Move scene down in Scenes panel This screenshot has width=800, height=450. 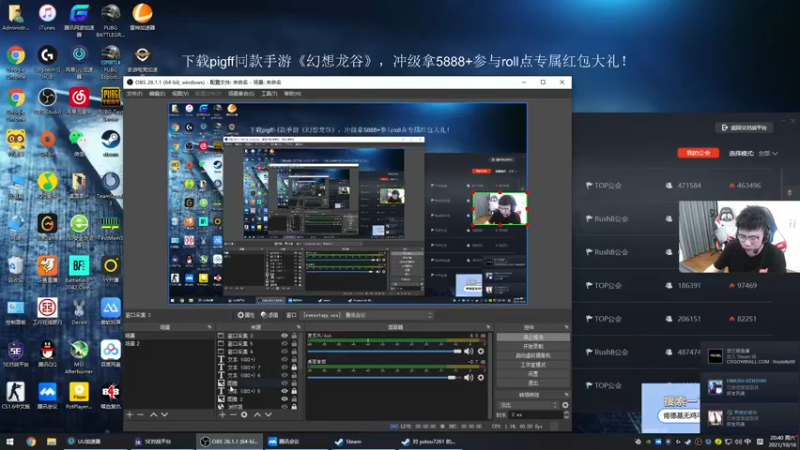164,415
